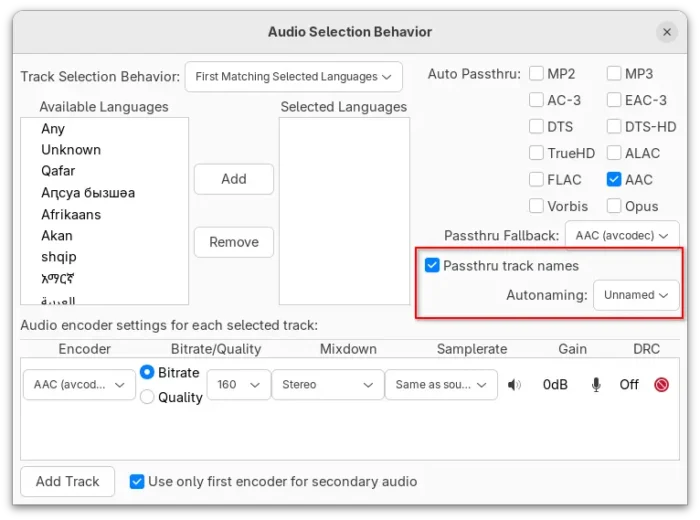This screenshot has width=700, height=520.
Task: Remove the audio track with red icon
Action: [661, 385]
